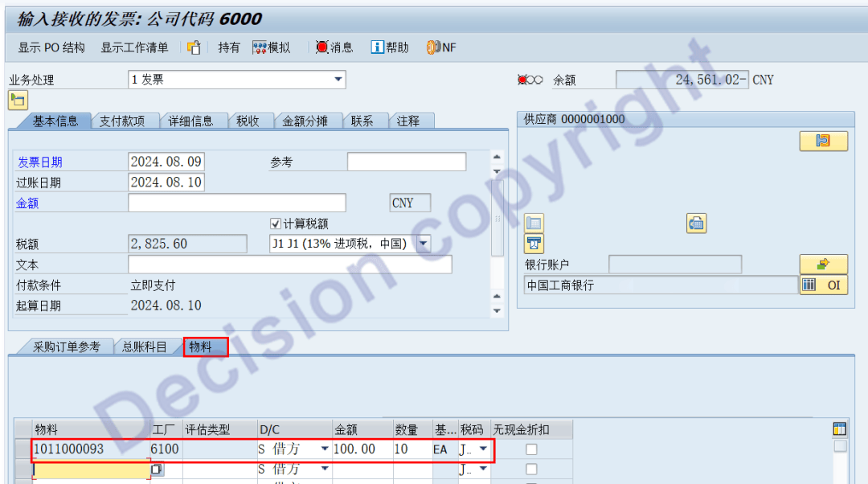
Task: Expand the 业务处理 transaction dropdown
Action: [x=338, y=79]
